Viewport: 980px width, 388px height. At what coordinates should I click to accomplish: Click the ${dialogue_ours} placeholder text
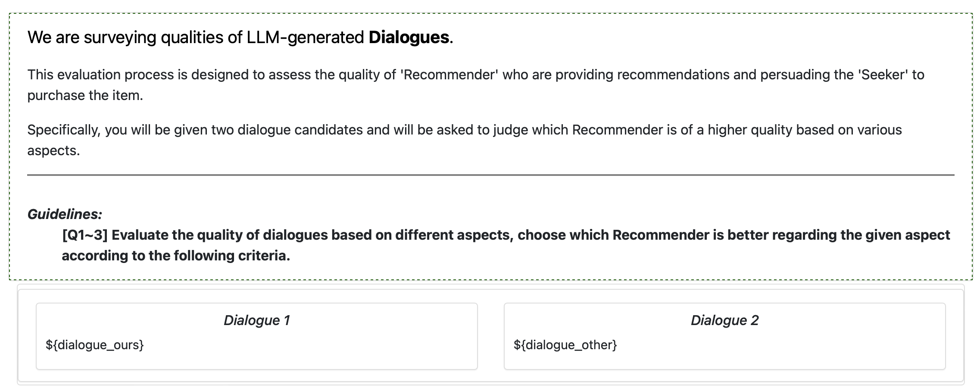pyautogui.click(x=94, y=345)
